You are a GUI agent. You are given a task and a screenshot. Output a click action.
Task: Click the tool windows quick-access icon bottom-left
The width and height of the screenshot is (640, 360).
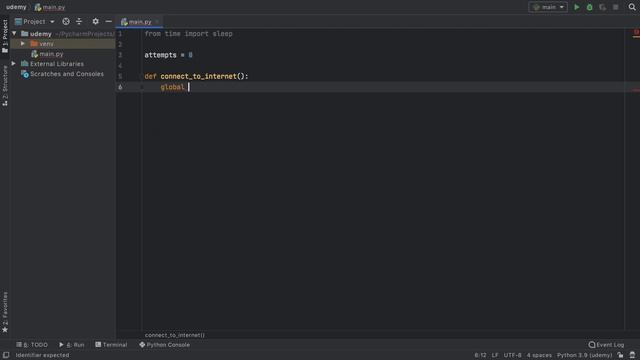(x=6, y=355)
